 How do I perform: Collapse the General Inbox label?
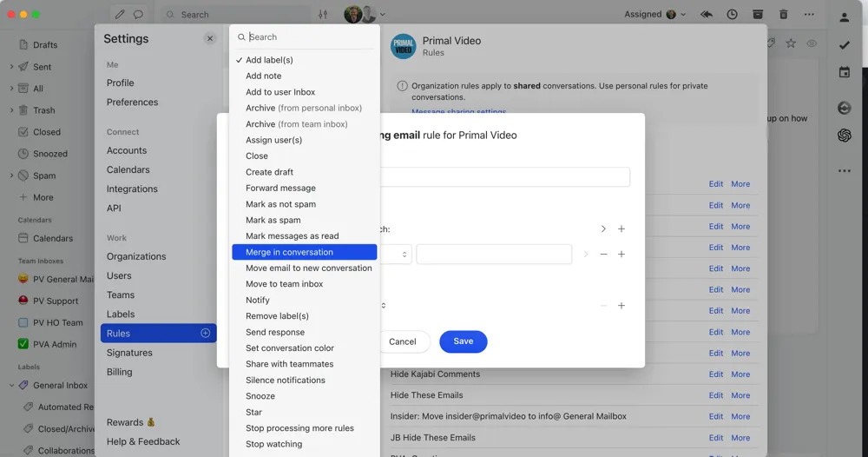point(11,385)
